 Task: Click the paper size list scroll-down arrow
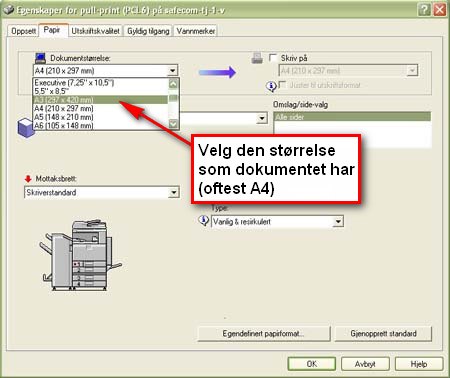(173, 124)
